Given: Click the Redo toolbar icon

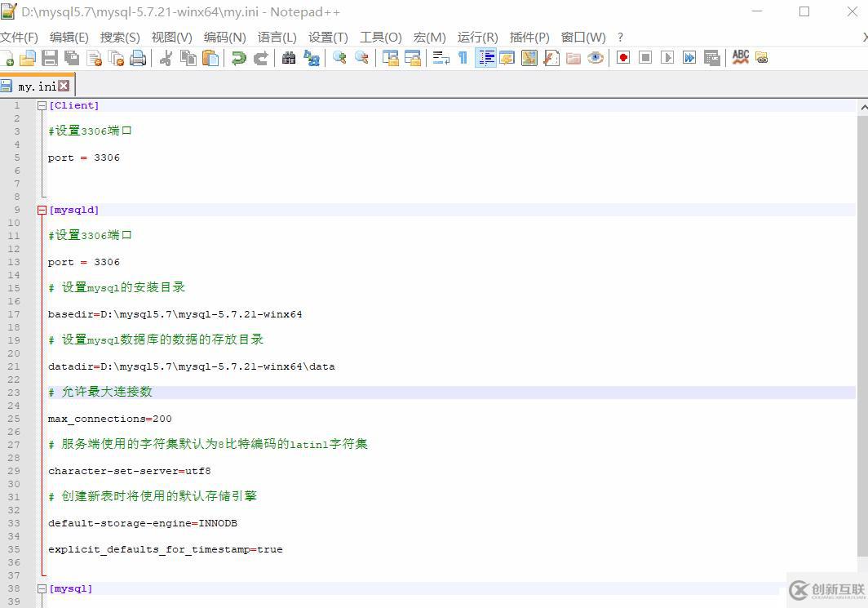Looking at the screenshot, I should (261, 58).
